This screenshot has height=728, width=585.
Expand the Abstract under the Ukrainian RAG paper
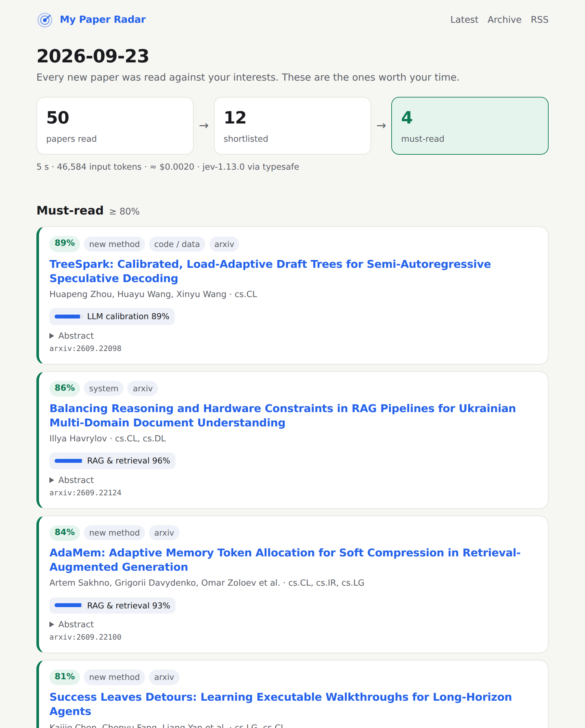(x=71, y=480)
